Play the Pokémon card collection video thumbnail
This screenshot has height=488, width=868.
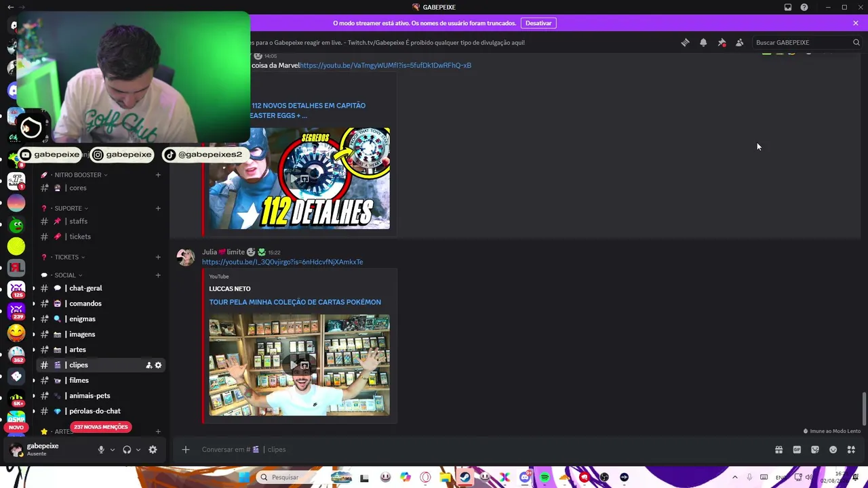299,365
